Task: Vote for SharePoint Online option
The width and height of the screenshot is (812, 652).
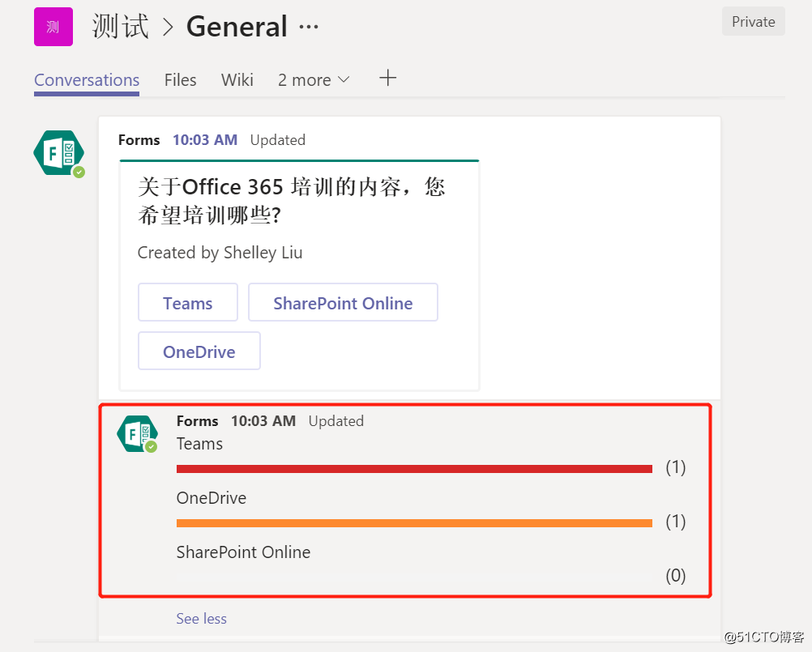Action: pos(343,303)
